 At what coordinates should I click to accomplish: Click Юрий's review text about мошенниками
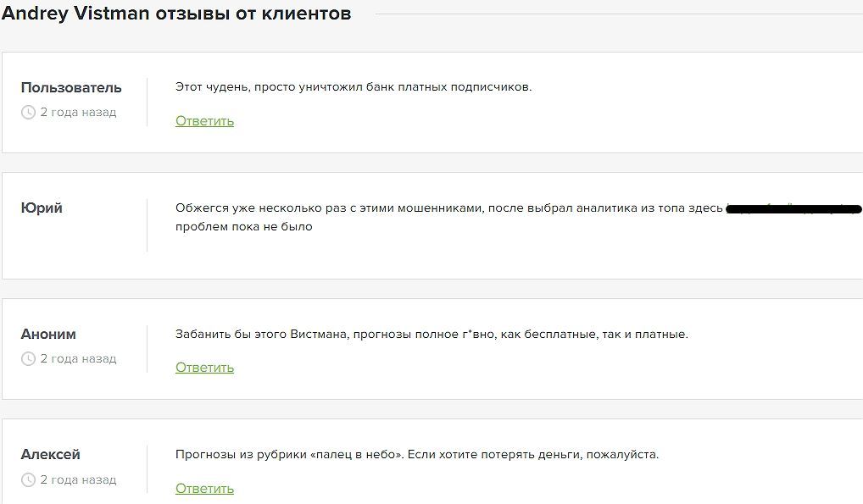tap(448, 208)
